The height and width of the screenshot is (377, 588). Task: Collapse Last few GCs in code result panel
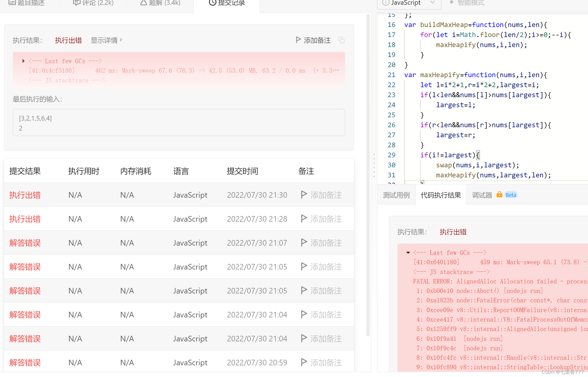(x=408, y=253)
